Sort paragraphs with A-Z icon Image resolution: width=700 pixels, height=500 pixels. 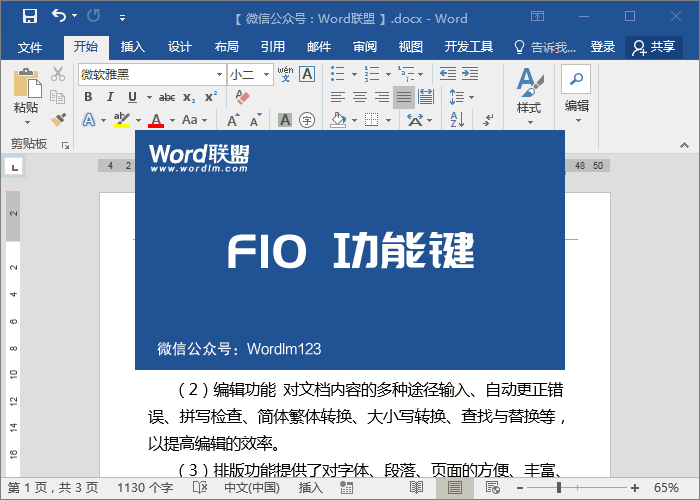click(457, 120)
